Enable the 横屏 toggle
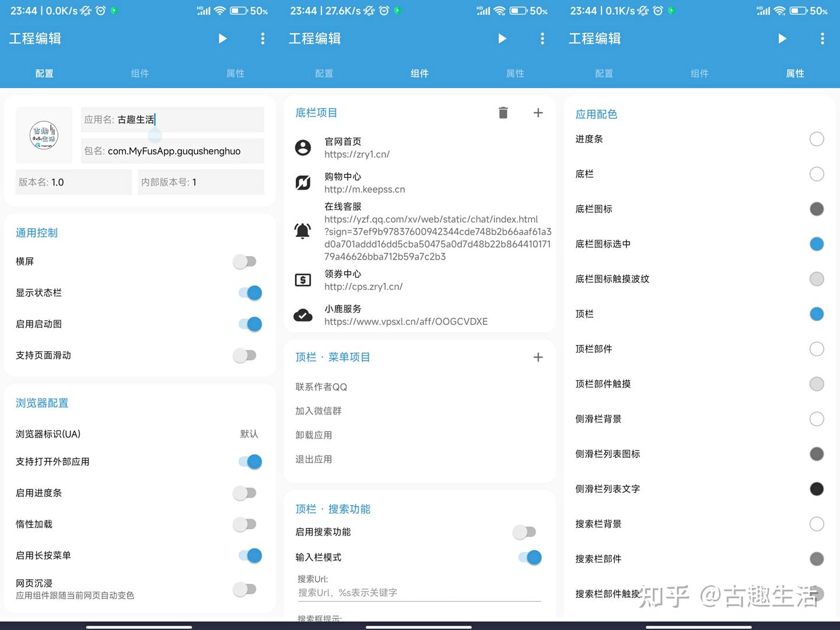Image resolution: width=840 pixels, height=630 pixels. (x=244, y=261)
